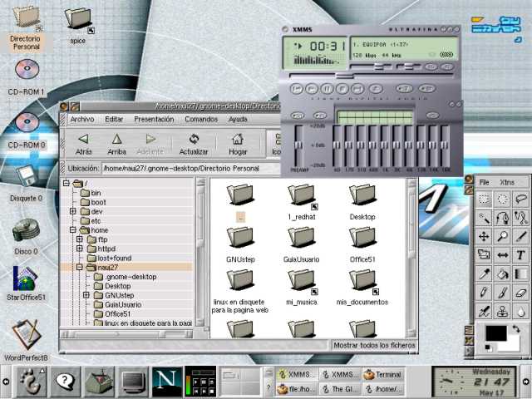Collapse the naui27 tree node

pos(80,267)
